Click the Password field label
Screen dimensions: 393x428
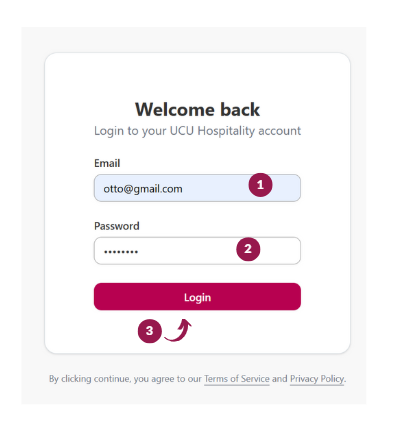117,226
